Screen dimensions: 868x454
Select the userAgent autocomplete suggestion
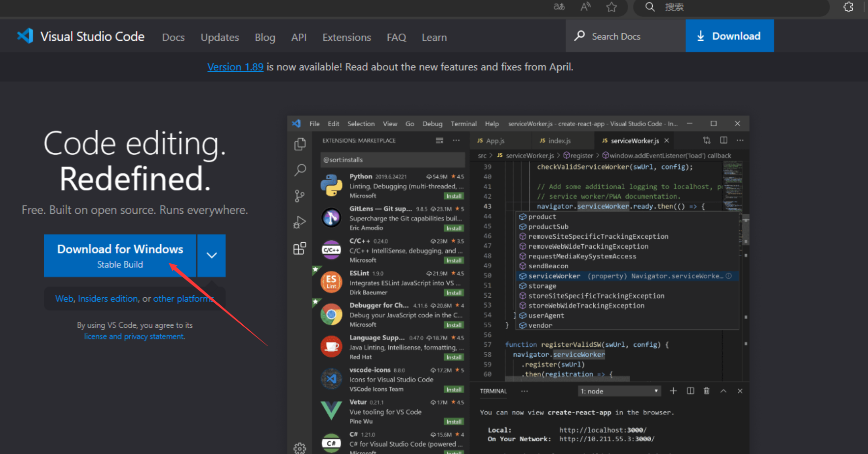[627, 315]
